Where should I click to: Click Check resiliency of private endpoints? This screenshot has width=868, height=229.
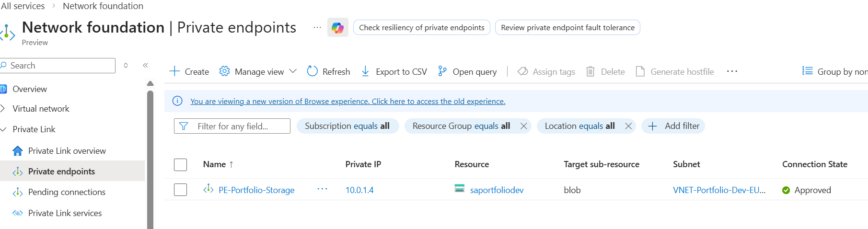[421, 28]
